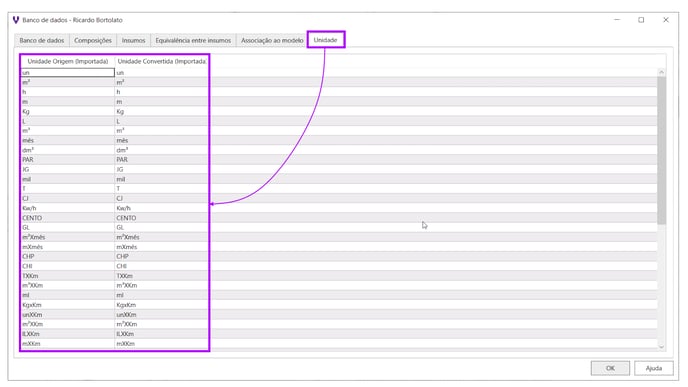Image resolution: width=688 pixels, height=387 pixels.
Task: Select 'KgxKm' in the Unidade Convertida column
Action: tap(161, 305)
